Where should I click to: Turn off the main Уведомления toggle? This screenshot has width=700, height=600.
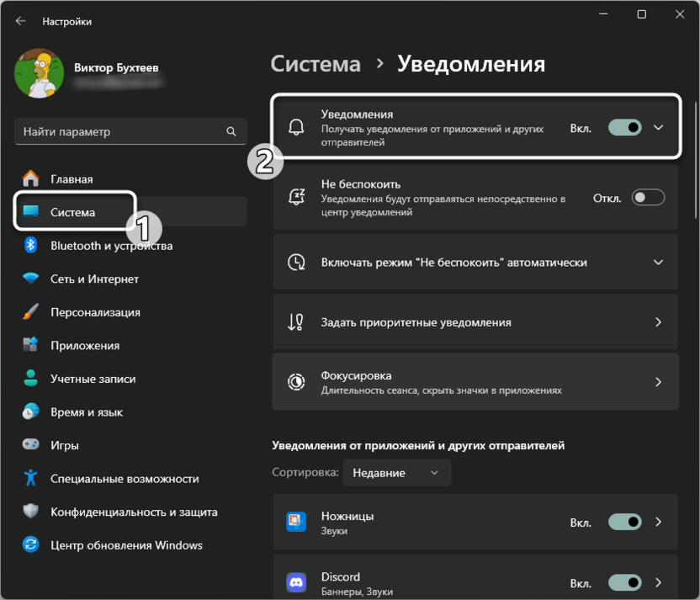624,127
